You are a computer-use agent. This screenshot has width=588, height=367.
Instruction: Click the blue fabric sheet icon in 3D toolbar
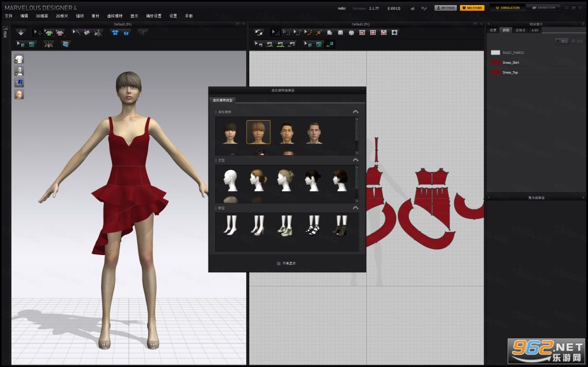click(x=65, y=44)
